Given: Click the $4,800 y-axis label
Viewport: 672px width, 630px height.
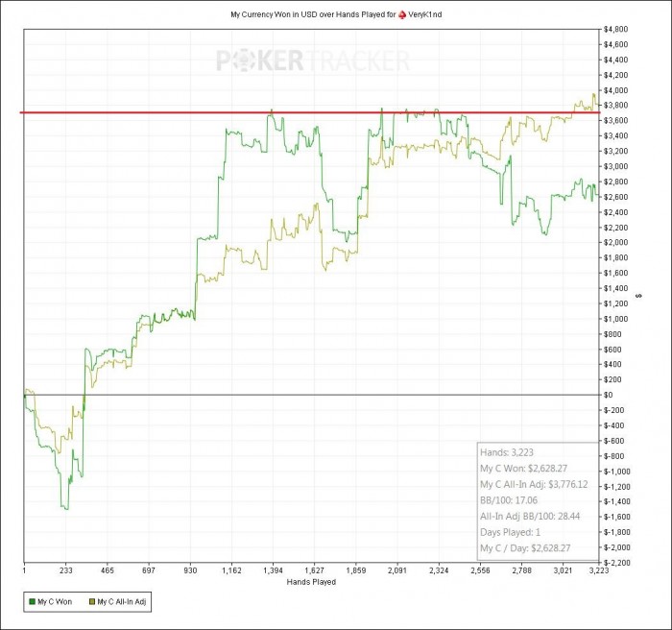Looking at the screenshot, I should click(x=615, y=29).
